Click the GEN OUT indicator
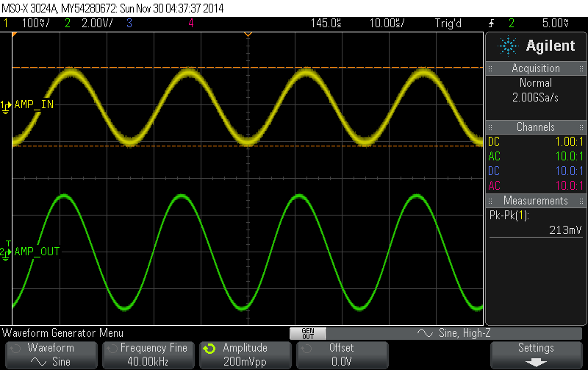Screen dimensions: 588x370 [x=308, y=333]
